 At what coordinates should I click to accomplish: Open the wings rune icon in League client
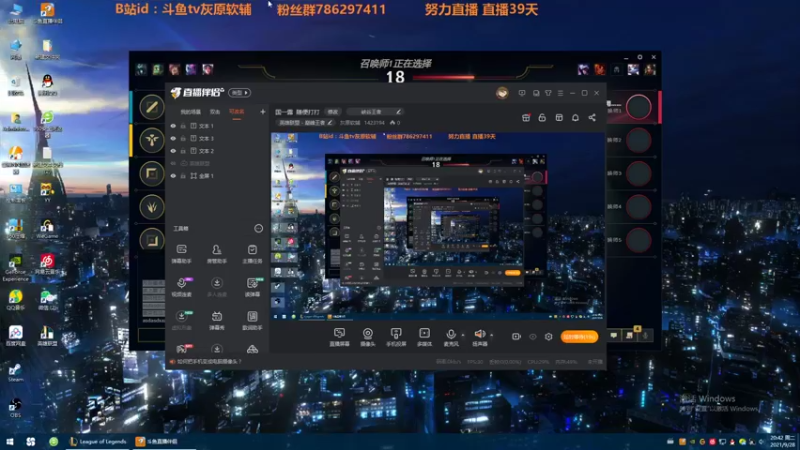pyautogui.click(x=152, y=140)
